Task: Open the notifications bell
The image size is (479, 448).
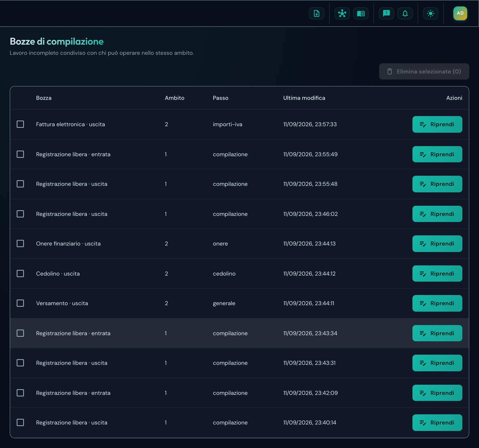Action: point(405,13)
